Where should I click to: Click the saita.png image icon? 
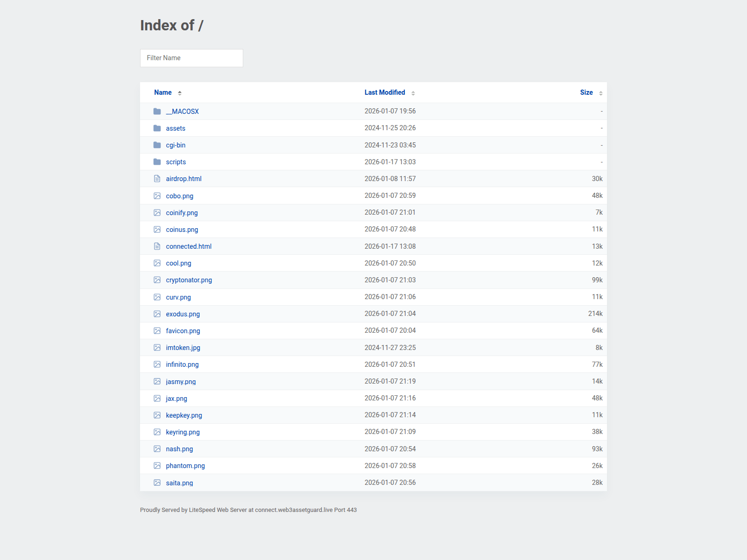[x=157, y=483]
